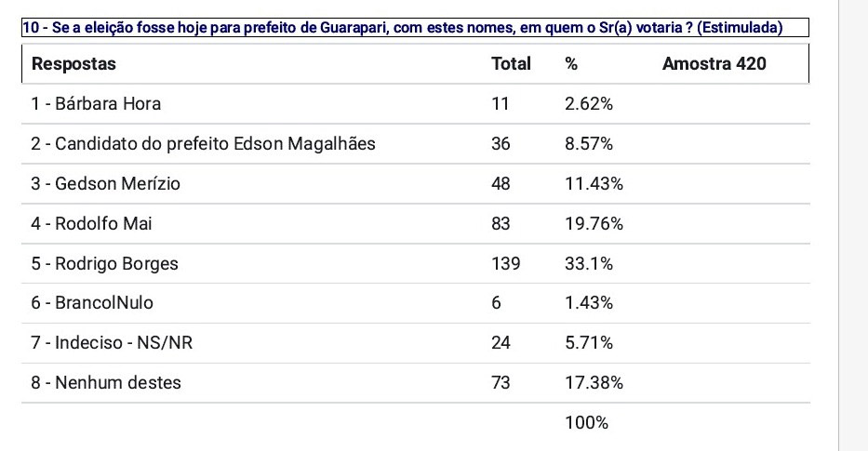This screenshot has width=868, height=451.
Task: Click the % column header
Action: tap(571, 64)
